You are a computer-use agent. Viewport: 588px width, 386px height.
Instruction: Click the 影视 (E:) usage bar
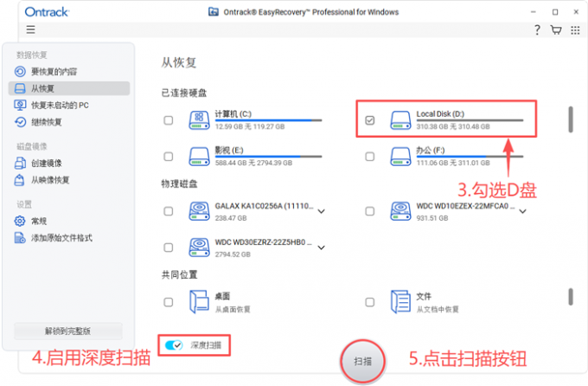click(269, 157)
